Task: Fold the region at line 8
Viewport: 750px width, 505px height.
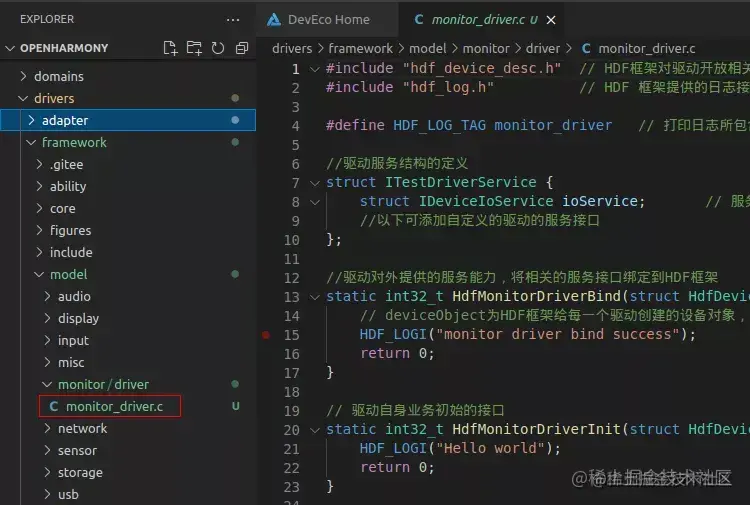Action: click(x=315, y=202)
